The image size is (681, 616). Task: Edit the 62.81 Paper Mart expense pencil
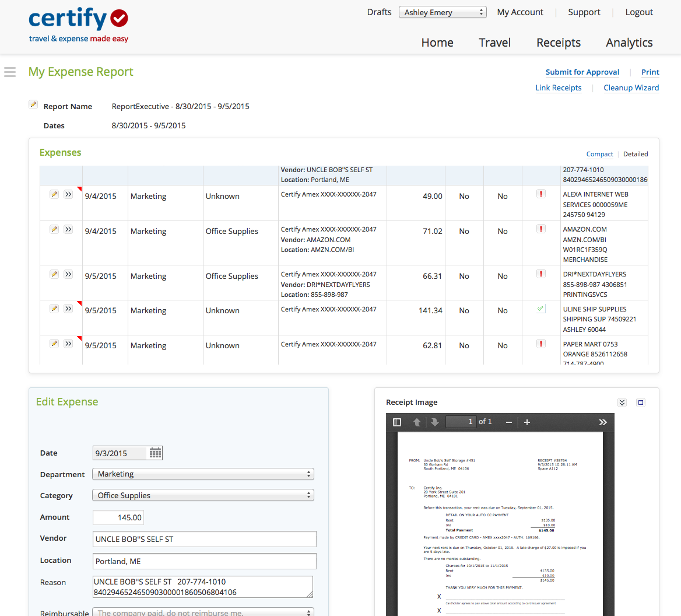(x=54, y=344)
